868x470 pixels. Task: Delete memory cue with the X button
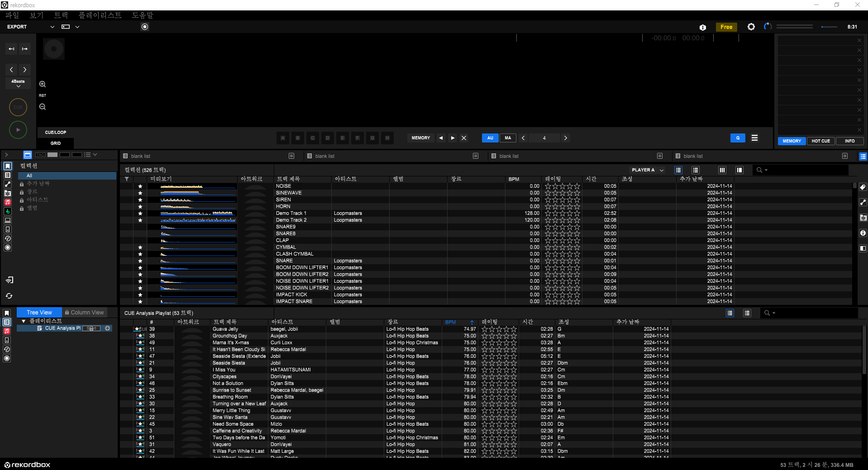pyautogui.click(x=464, y=138)
